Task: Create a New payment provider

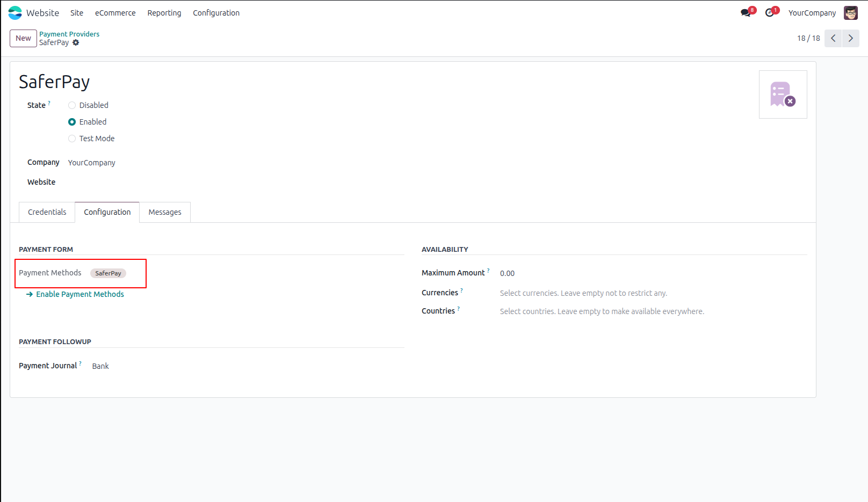Action: [x=23, y=38]
